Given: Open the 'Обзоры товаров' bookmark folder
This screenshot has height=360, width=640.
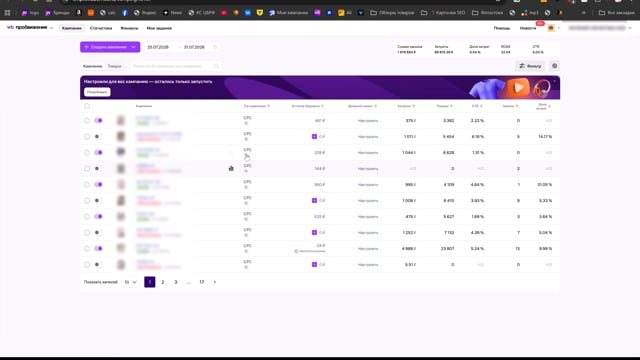Looking at the screenshot, I should pyautogui.click(x=392, y=13).
